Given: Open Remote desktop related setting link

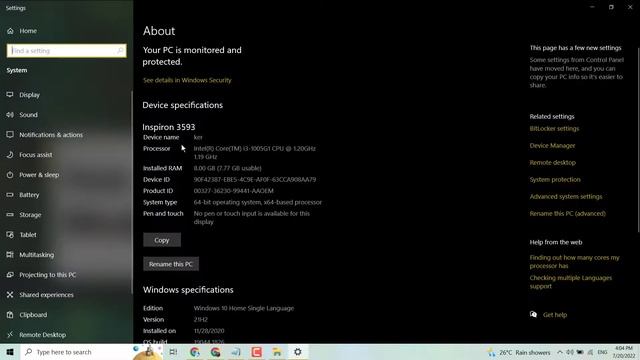Looking at the screenshot, I should click(553, 162).
